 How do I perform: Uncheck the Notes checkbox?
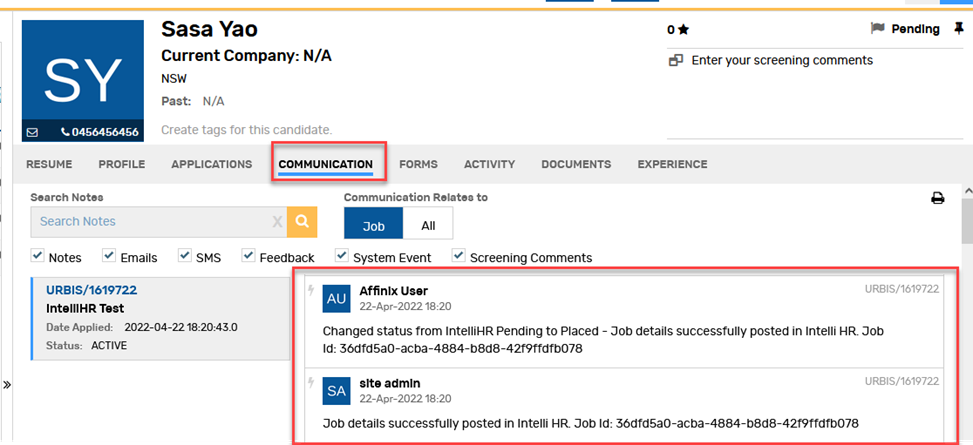click(38, 256)
